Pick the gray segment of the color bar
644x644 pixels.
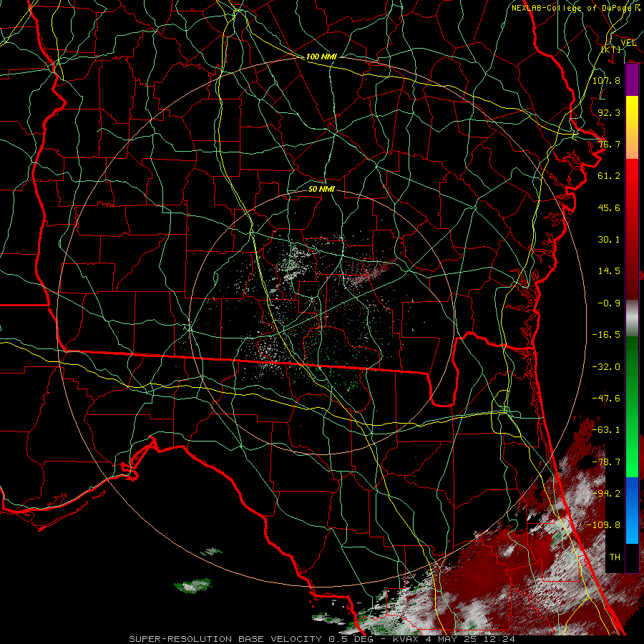coord(632,316)
